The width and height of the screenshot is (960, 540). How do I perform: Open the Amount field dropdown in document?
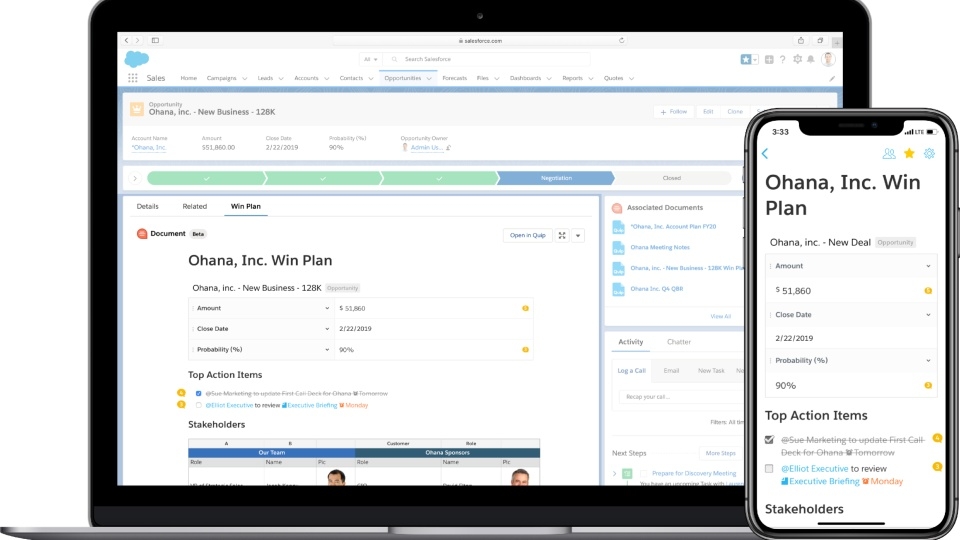327,309
